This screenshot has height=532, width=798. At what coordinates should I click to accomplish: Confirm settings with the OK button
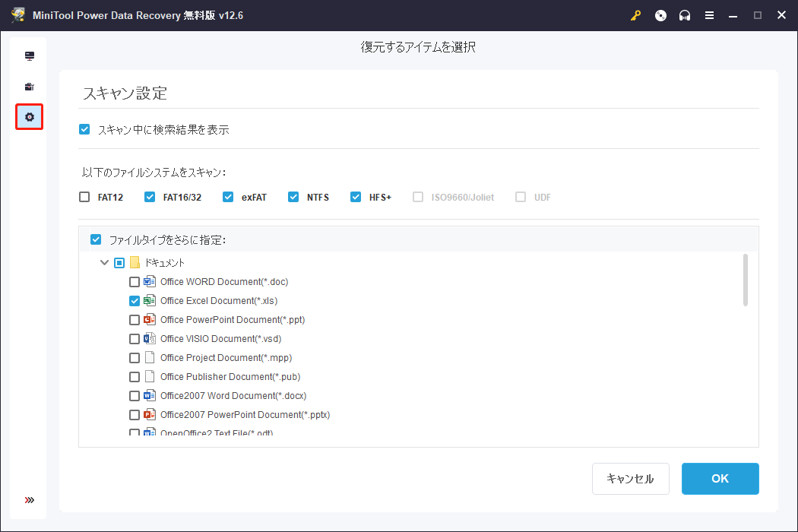point(720,479)
